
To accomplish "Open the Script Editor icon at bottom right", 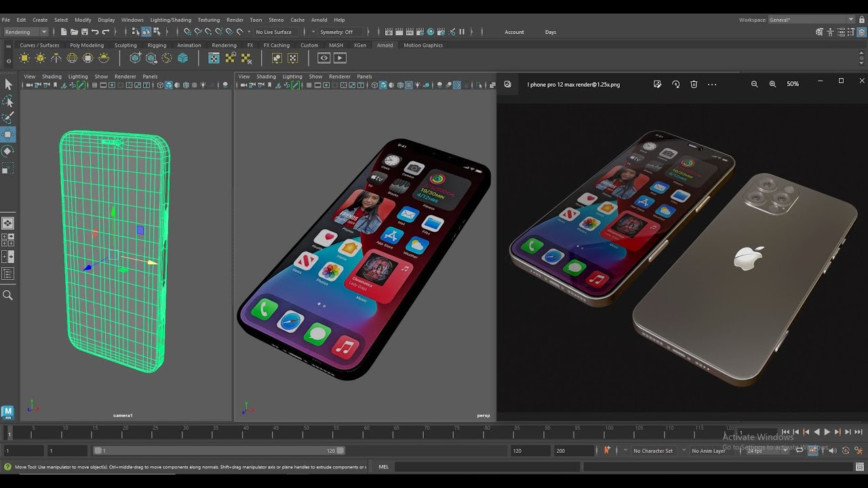I will tap(859, 467).
